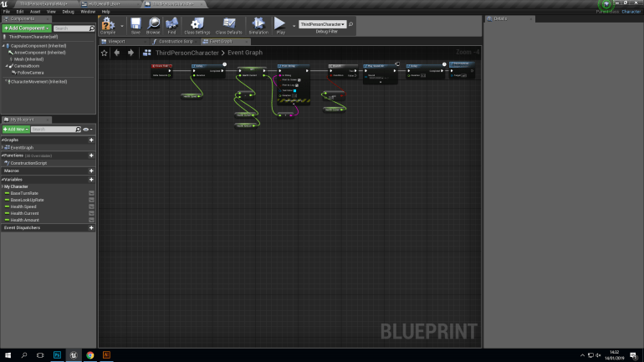Toggle Print to Screen checkbox

click(x=299, y=80)
